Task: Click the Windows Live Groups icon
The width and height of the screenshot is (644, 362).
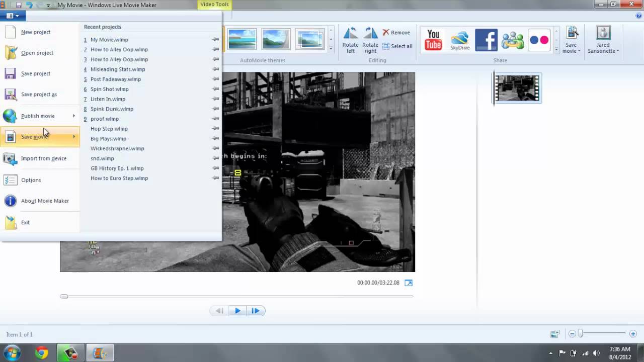Action: point(513,40)
